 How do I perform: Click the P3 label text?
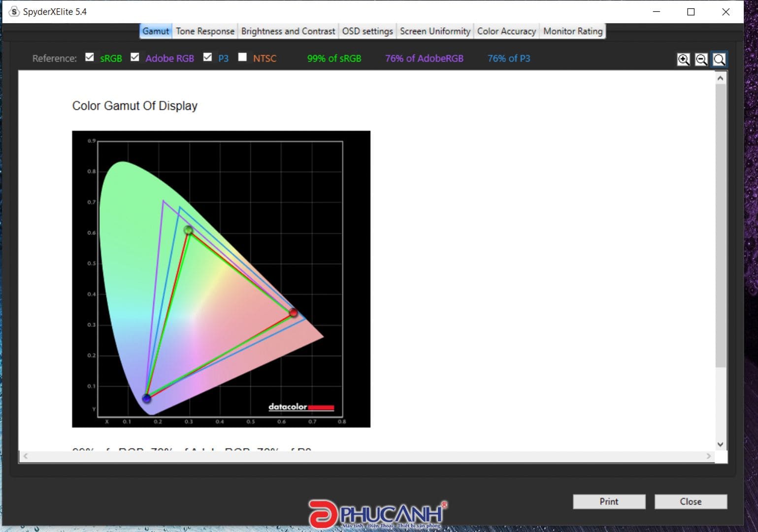coord(223,58)
